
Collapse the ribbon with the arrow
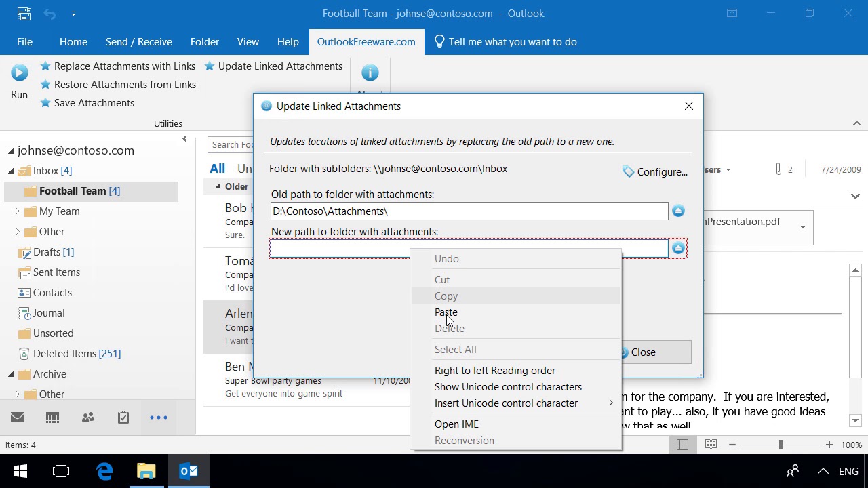pyautogui.click(x=856, y=123)
